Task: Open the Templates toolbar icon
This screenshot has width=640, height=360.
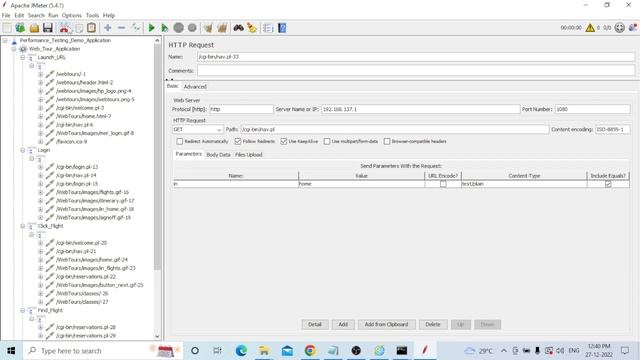Action: [x=20, y=28]
